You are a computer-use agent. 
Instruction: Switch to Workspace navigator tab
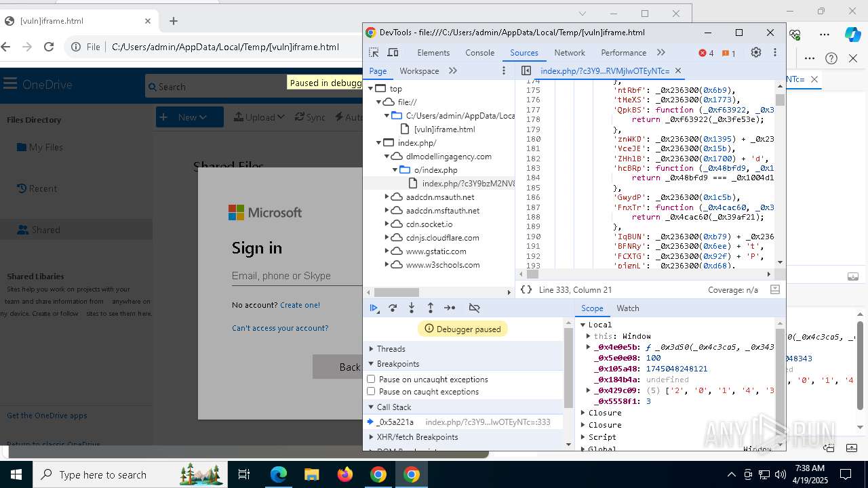pyautogui.click(x=419, y=70)
